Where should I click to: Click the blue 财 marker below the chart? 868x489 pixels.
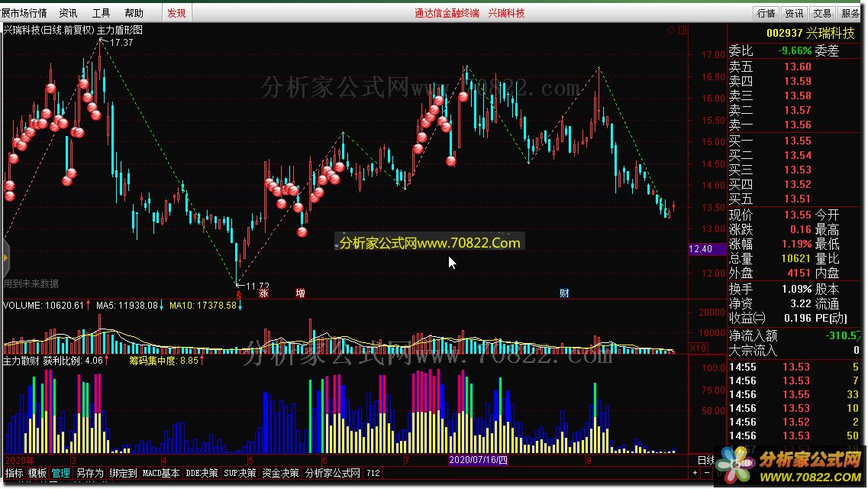coord(564,293)
